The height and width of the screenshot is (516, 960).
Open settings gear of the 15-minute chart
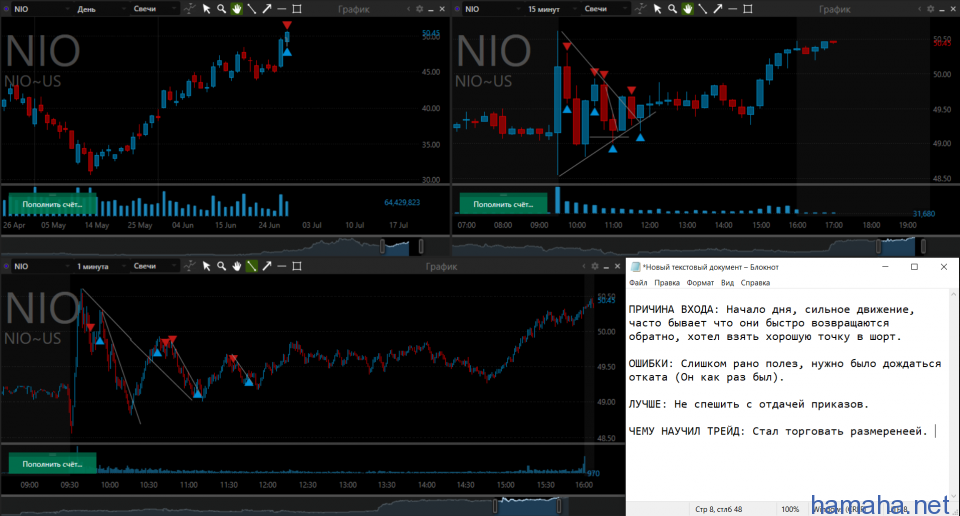pyautogui.click(x=931, y=9)
